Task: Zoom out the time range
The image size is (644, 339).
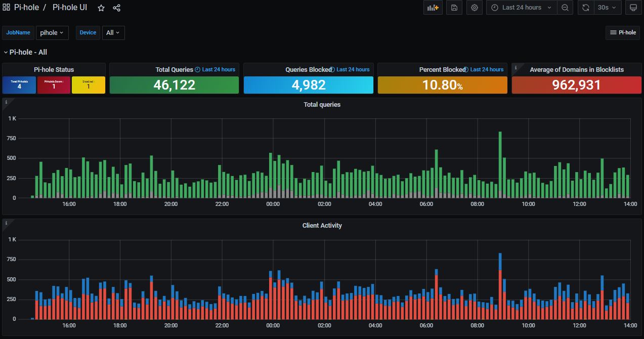Action: (x=565, y=8)
